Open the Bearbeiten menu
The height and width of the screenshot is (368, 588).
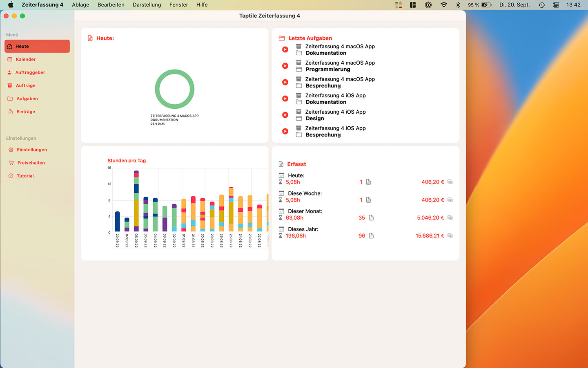click(111, 5)
